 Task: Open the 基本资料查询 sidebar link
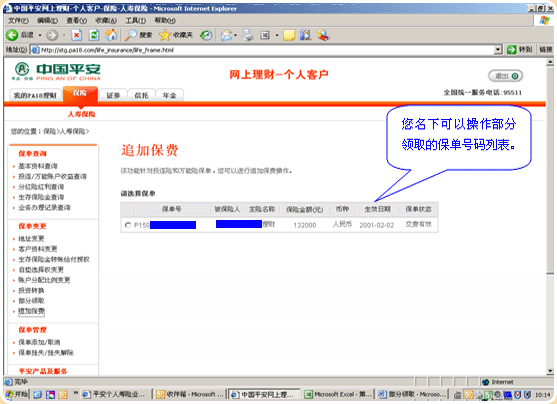38,166
